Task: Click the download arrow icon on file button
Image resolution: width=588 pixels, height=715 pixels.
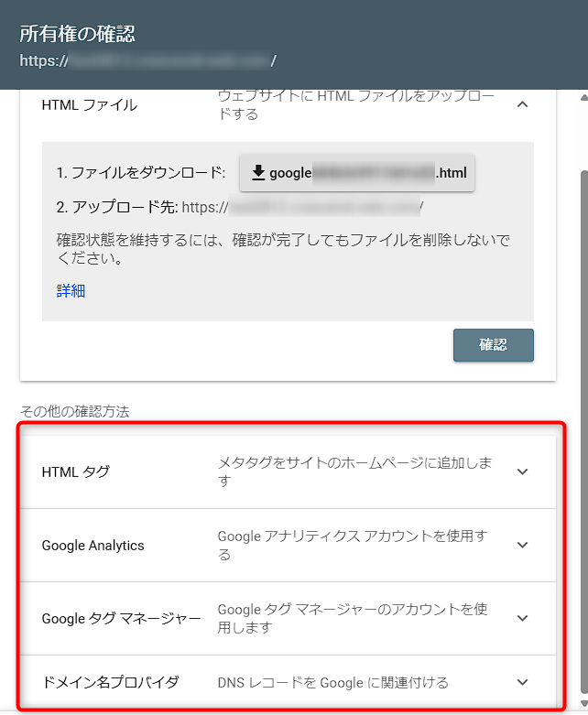Action: point(258,173)
